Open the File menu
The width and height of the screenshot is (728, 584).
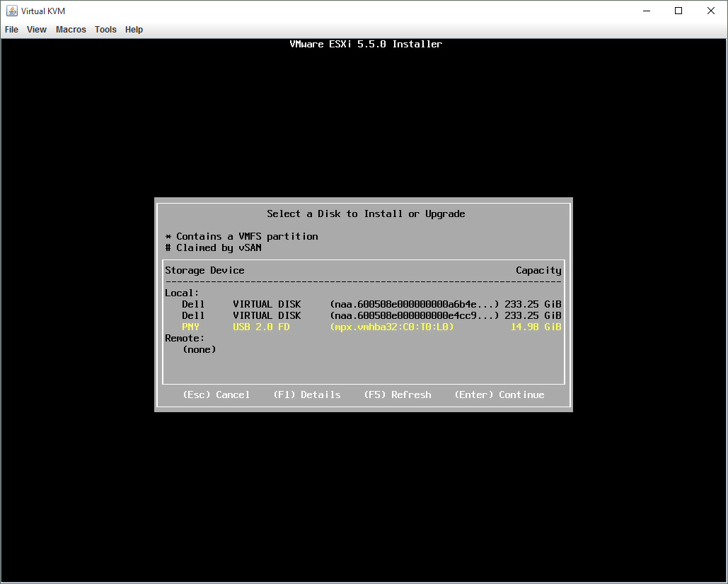[x=11, y=30]
